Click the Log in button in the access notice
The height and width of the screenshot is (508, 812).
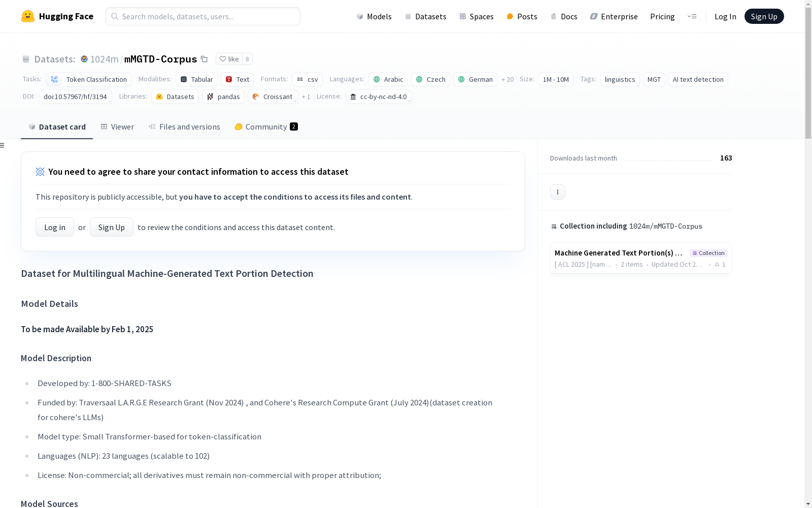55,227
